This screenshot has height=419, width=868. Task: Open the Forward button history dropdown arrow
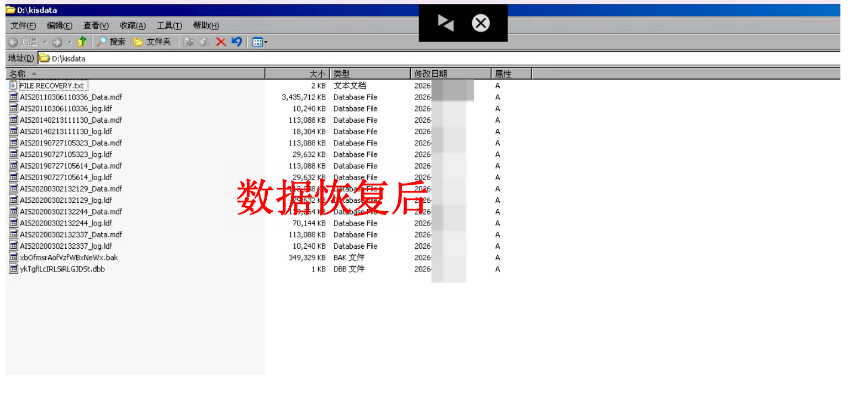tap(70, 42)
